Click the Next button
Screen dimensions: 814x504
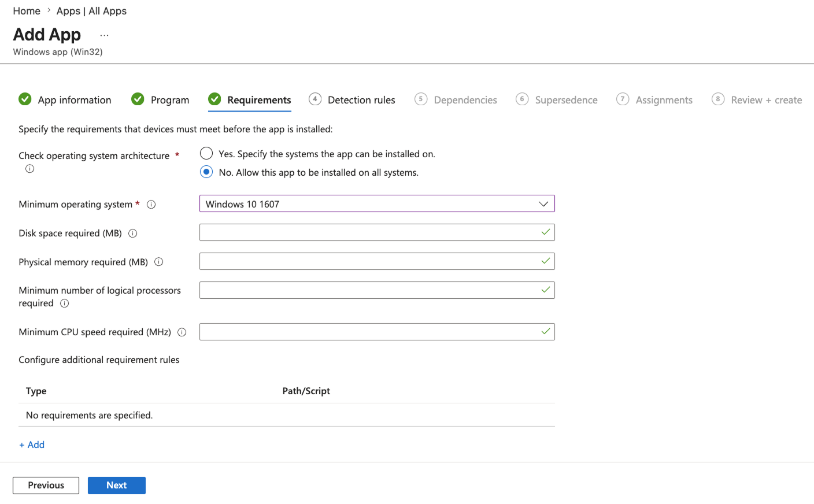point(117,486)
